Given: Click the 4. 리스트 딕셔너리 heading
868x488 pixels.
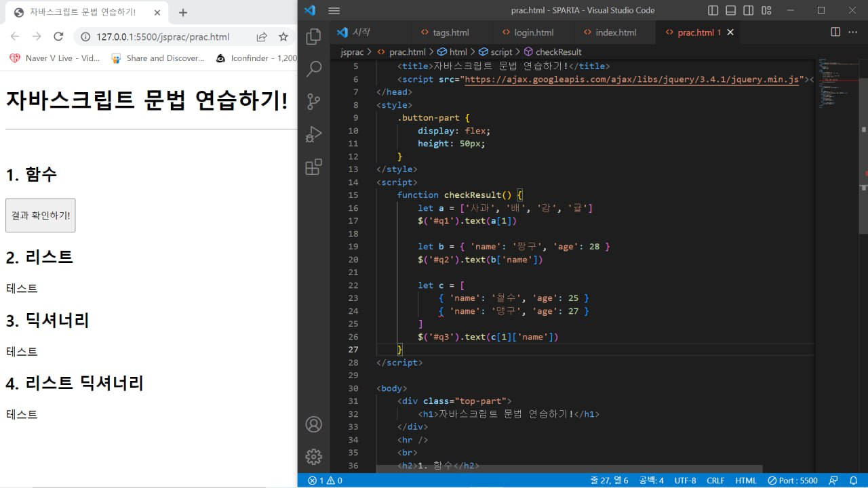Looking at the screenshot, I should [75, 384].
